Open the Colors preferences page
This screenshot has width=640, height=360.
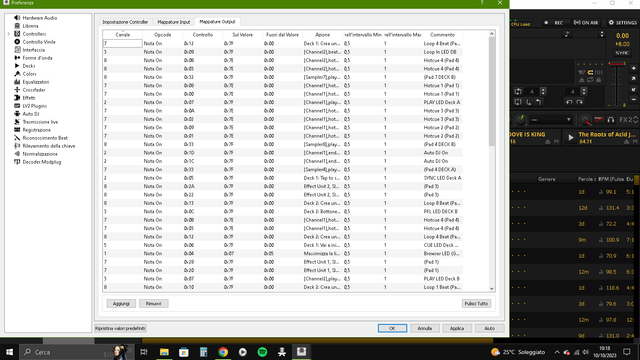(25, 74)
